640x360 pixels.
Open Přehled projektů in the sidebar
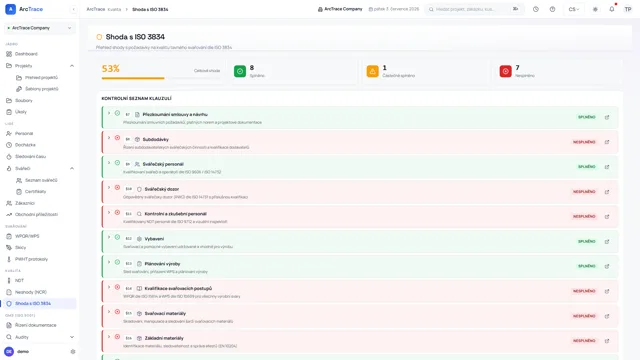pyautogui.click(x=41, y=78)
